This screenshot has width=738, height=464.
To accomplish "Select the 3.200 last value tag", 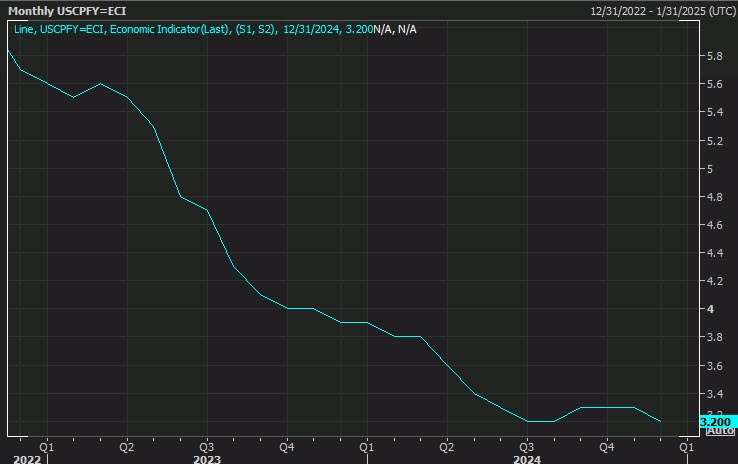I will click(x=720, y=421).
